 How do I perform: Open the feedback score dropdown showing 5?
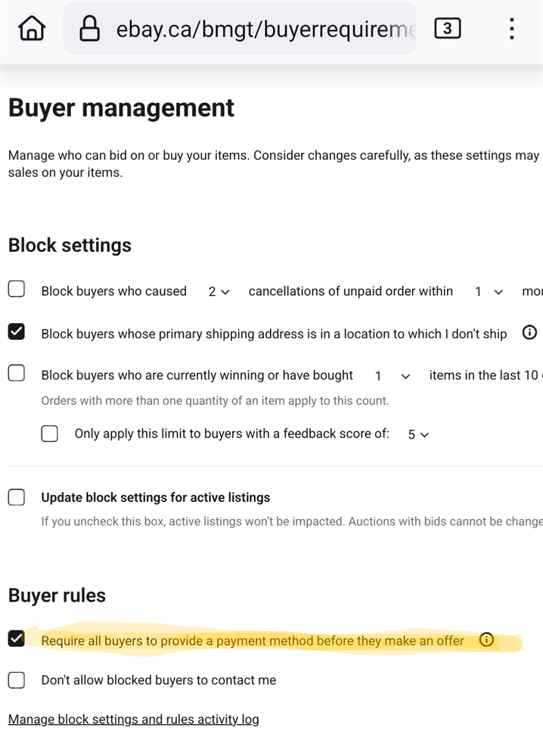click(418, 434)
